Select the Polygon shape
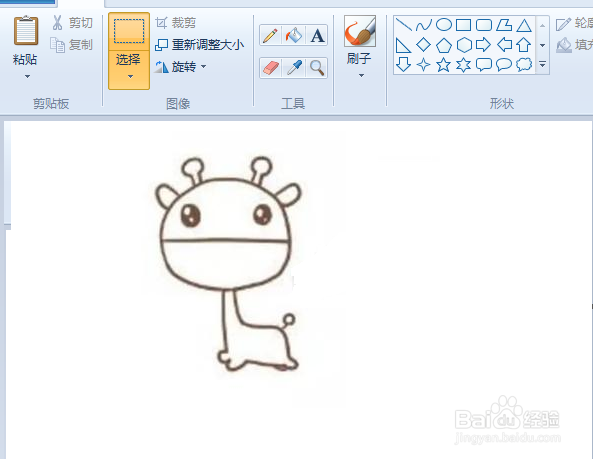 (x=504, y=25)
